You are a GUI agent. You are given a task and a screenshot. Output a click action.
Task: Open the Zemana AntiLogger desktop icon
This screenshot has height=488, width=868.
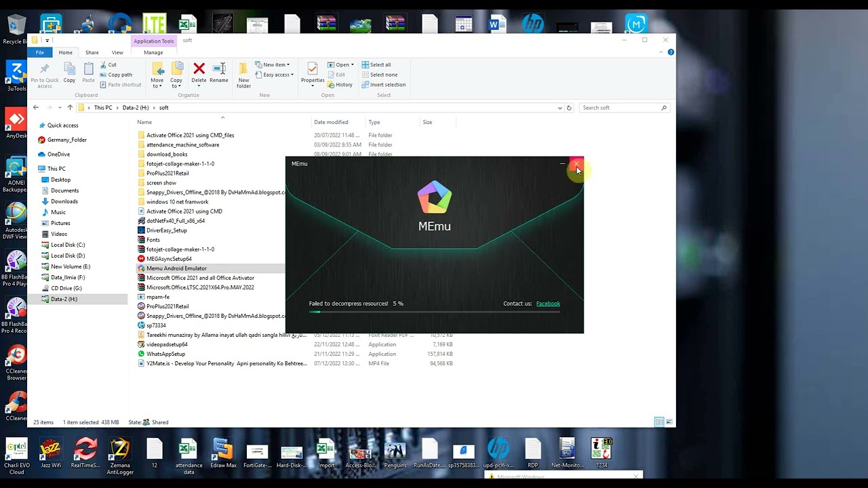[119, 455]
